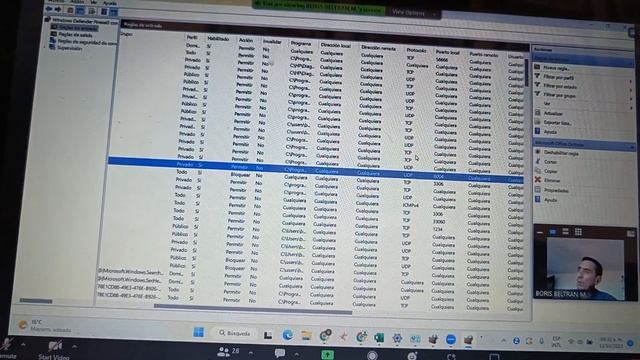The height and width of the screenshot is (360, 640).
Task: Click the Exportar lista icon
Action: tap(538, 122)
